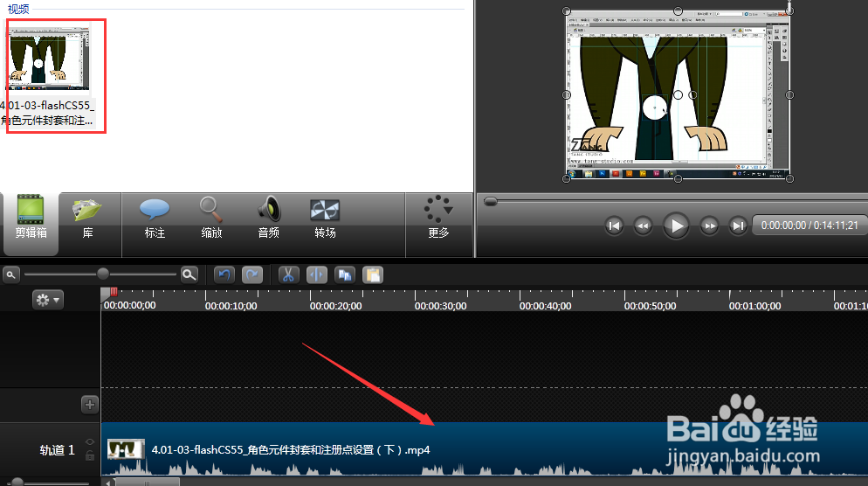Click the fast-forward step button

[709, 226]
